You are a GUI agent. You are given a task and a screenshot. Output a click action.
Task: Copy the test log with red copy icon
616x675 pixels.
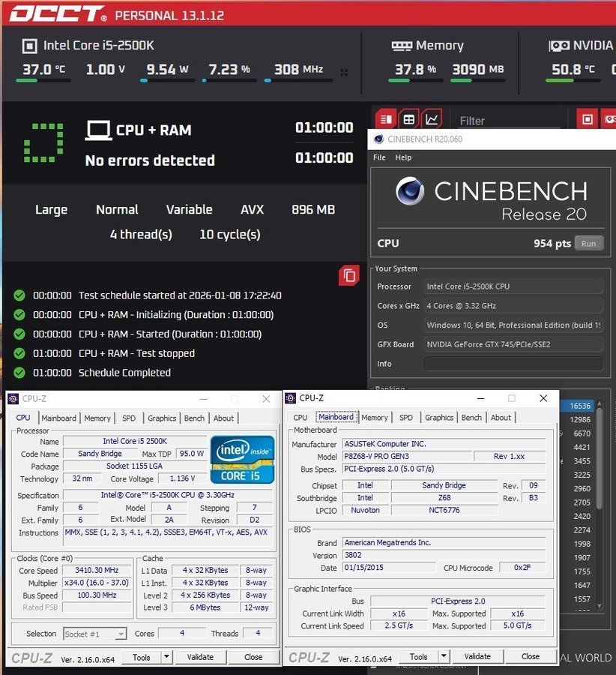point(349,275)
